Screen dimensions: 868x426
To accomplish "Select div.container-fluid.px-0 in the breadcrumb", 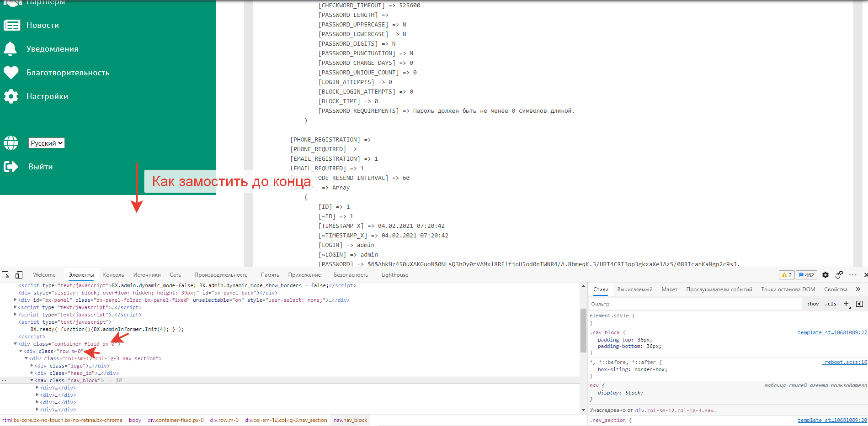I will coord(176,420).
